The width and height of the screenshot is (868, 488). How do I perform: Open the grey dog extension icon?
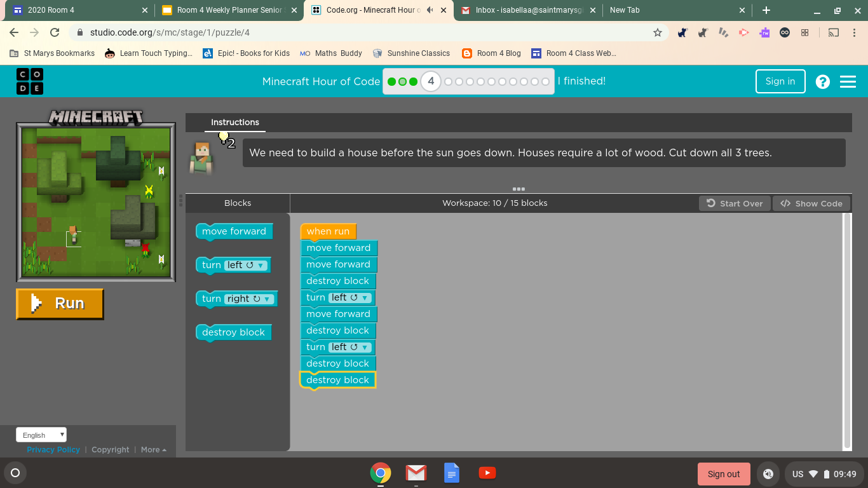click(x=703, y=32)
